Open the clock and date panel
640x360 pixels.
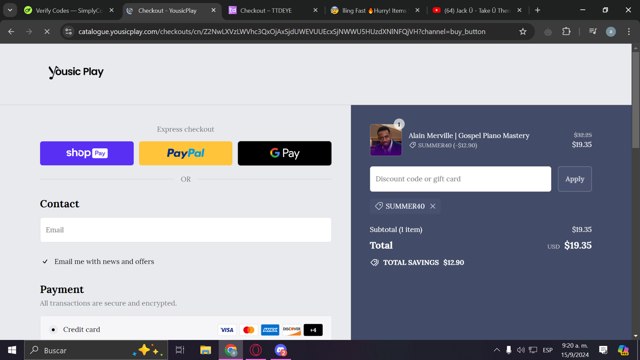coord(575,350)
